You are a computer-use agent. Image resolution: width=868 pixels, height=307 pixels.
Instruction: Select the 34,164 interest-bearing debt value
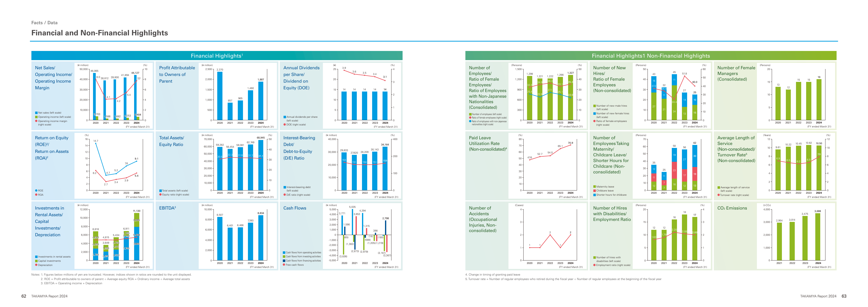385,144
